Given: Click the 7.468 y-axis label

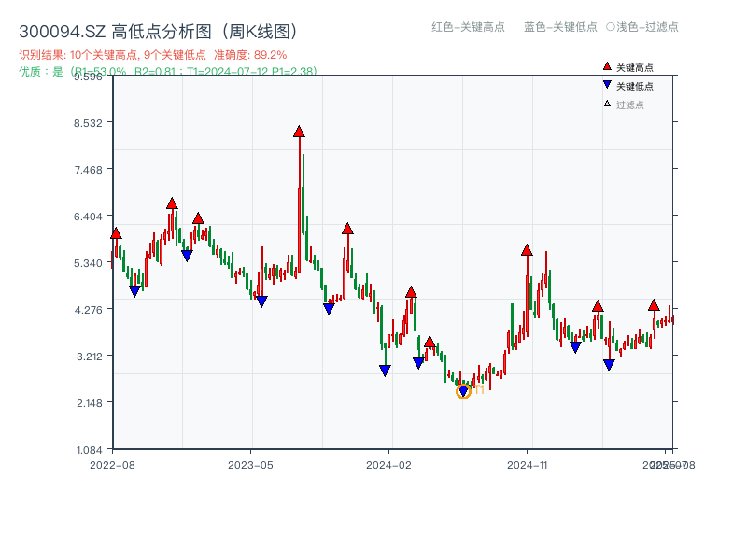Looking at the screenshot, I should click(x=88, y=170).
